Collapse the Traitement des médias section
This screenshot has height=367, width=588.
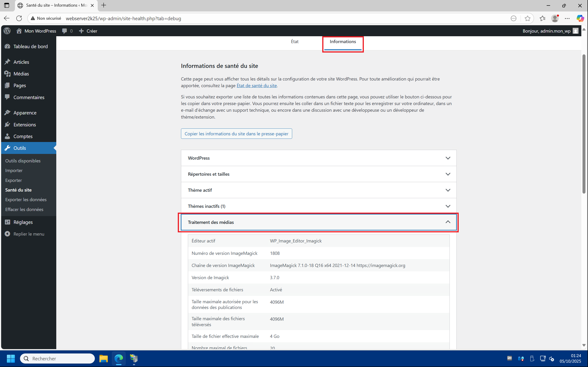(318, 222)
